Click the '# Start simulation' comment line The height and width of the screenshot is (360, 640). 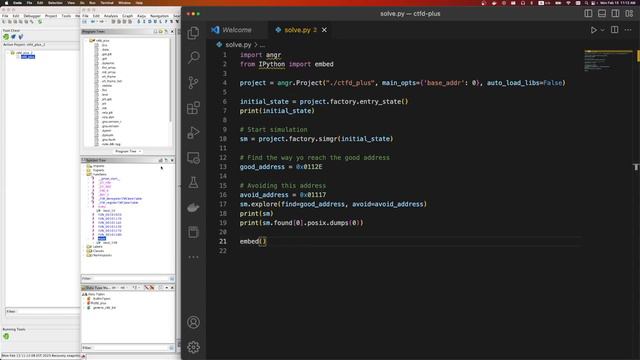(273, 129)
